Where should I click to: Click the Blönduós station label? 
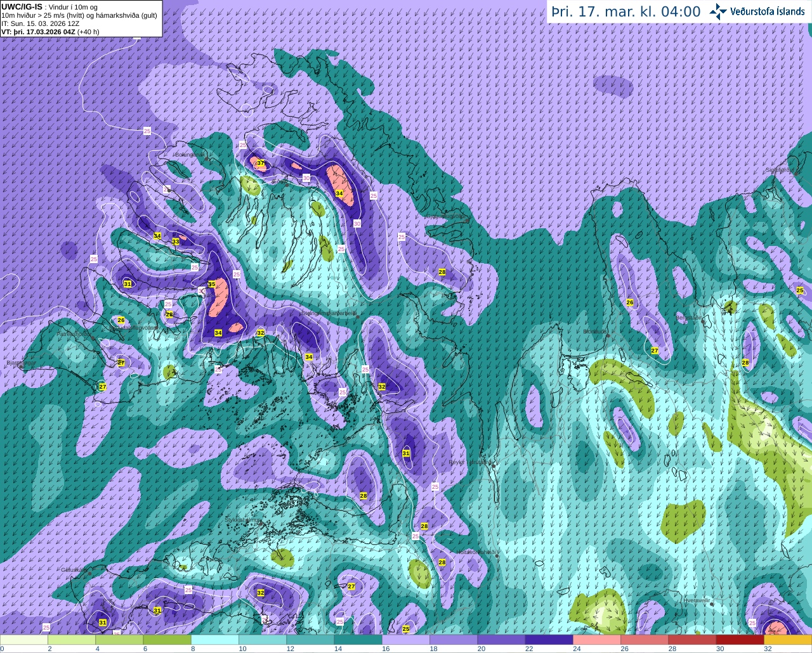(x=595, y=332)
